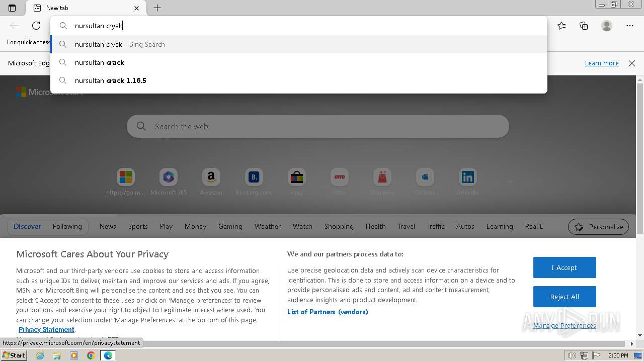Image resolution: width=644 pixels, height=362 pixels.
Task: Open the Weather category
Action: click(x=268, y=226)
